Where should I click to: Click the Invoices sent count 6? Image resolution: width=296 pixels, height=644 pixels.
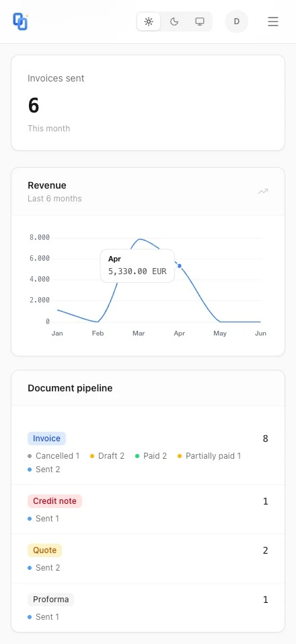point(34,105)
